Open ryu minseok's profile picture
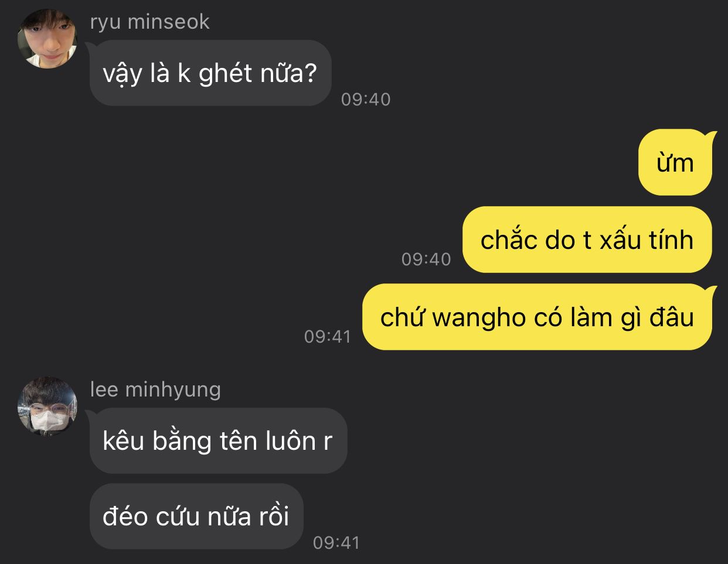 [47, 38]
